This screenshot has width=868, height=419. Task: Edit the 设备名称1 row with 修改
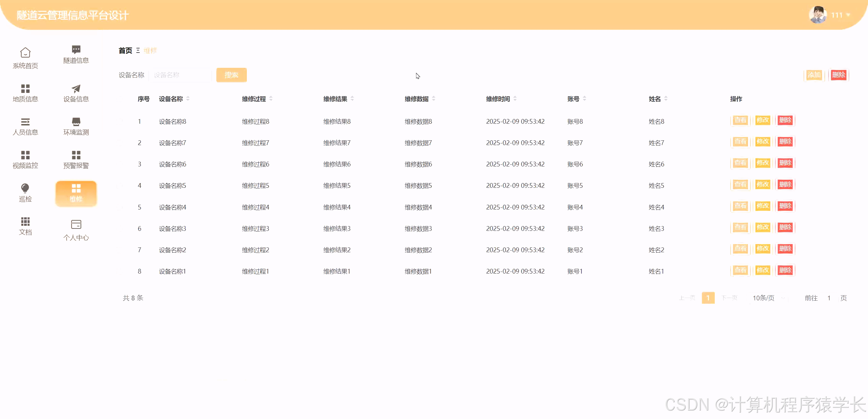pyautogui.click(x=763, y=271)
